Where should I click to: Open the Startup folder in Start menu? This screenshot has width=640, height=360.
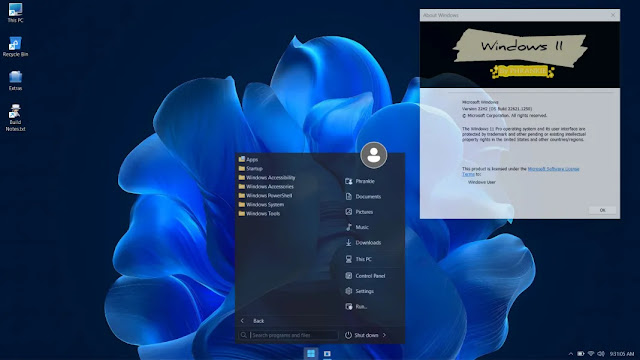(251, 168)
